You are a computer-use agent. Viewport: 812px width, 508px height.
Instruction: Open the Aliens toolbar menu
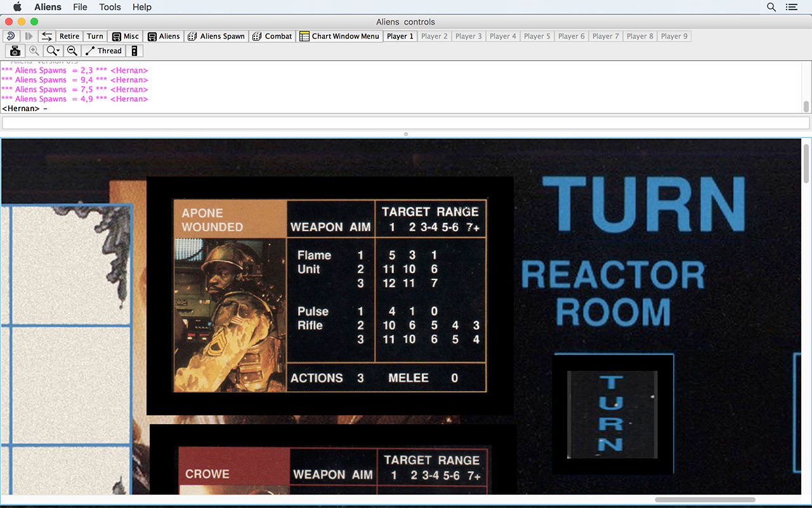click(x=164, y=36)
